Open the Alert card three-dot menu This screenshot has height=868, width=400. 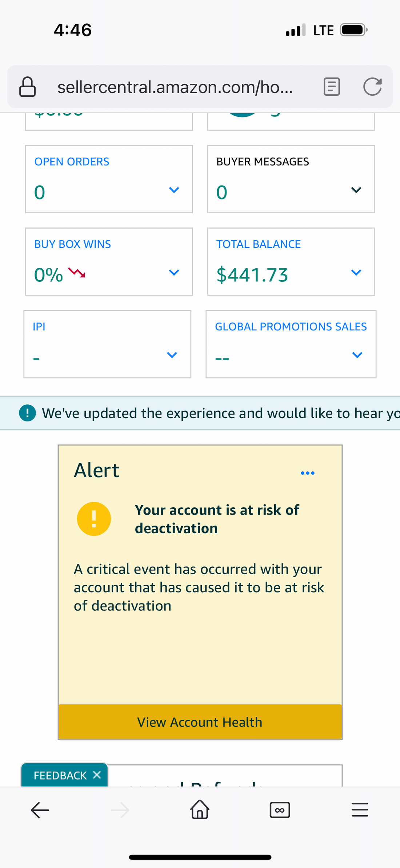pyautogui.click(x=308, y=473)
